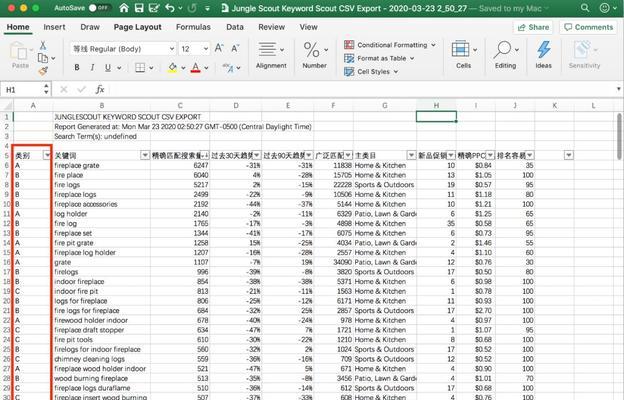The height and width of the screenshot is (400, 624).
Task: Select column header B
Action: coord(102,105)
